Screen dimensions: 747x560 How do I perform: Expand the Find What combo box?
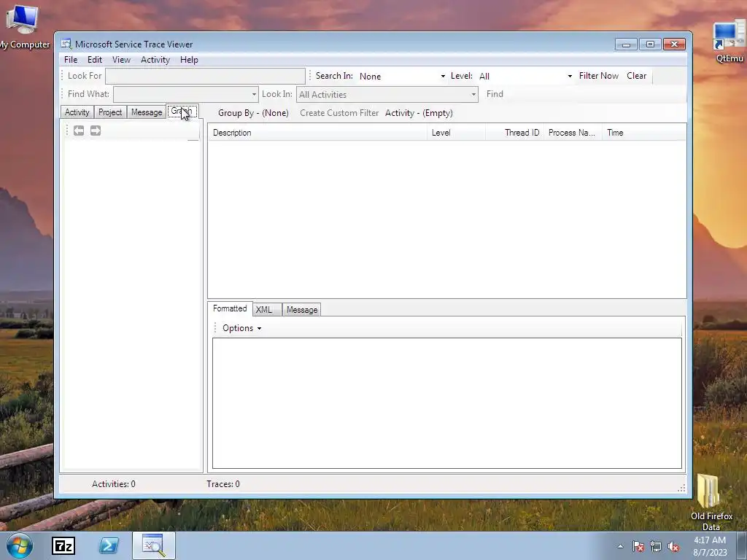tap(254, 94)
